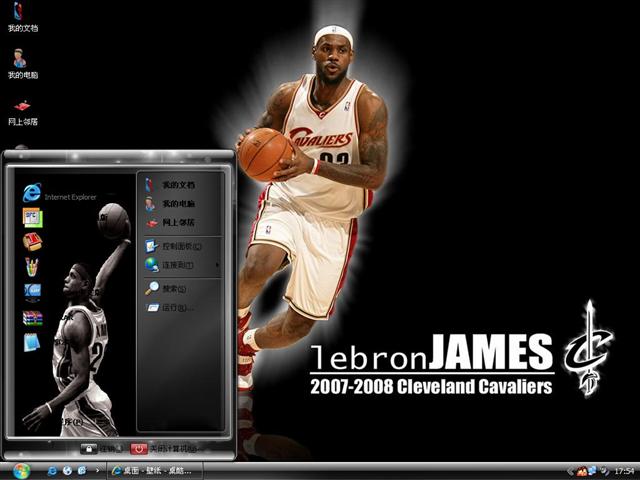This screenshot has height=480, width=640.
Task: Click the system tray icon next to the clock
Action: pyautogui.click(x=604, y=471)
